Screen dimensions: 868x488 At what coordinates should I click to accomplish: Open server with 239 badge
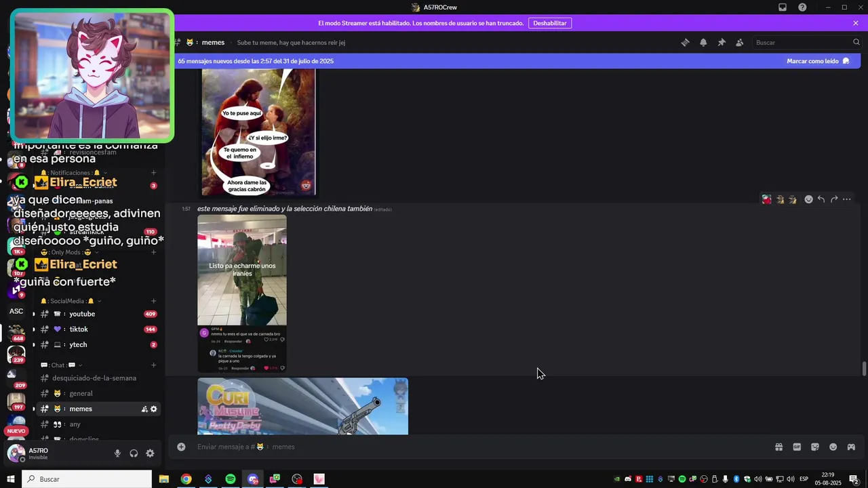click(16, 354)
